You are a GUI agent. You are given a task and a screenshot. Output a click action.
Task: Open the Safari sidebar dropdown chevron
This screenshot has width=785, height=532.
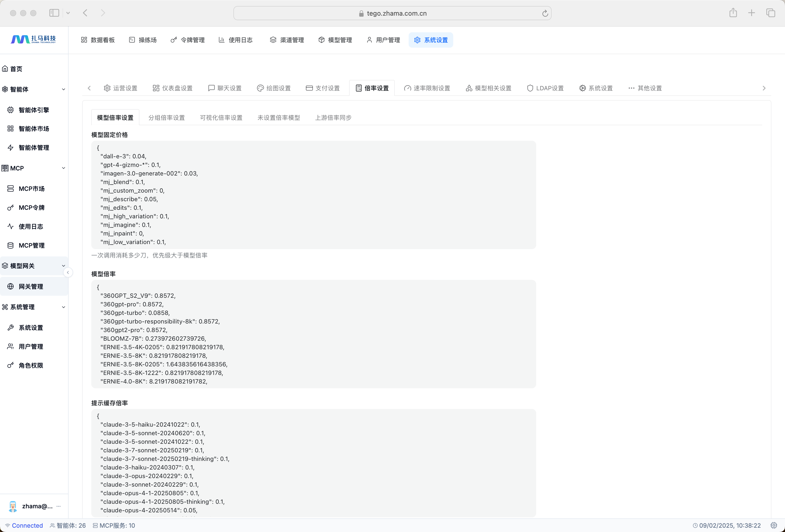point(68,13)
